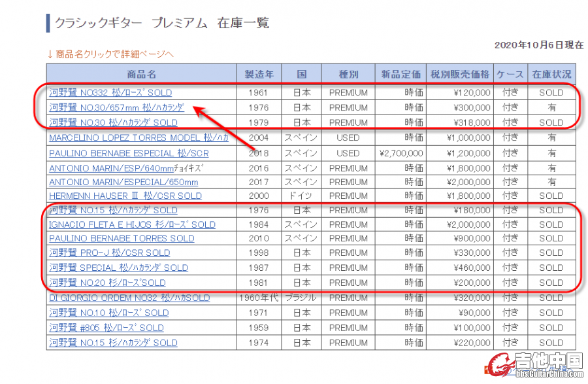Open HERMENN HAUSER III 松/CSR SOLD link

click(x=125, y=196)
